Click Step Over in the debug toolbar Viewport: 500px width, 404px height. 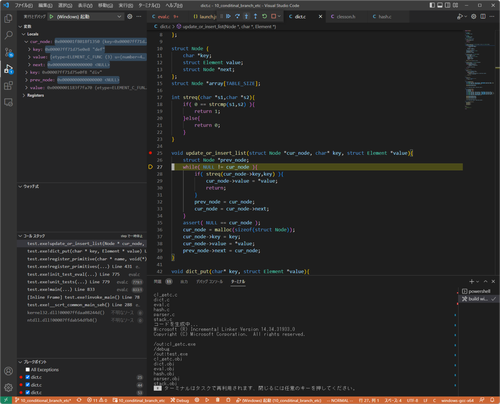[237, 16]
